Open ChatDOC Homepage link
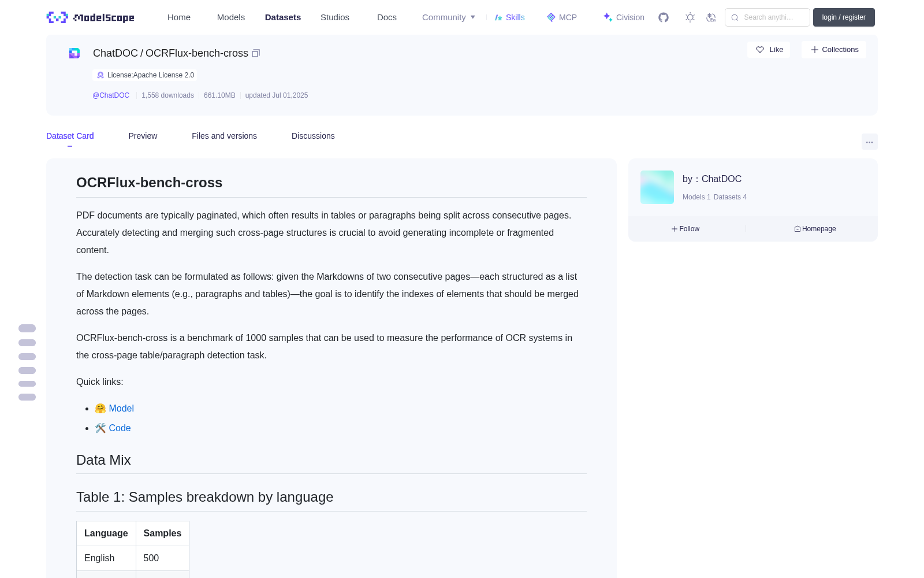The width and height of the screenshot is (924, 578). pos(815,229)
